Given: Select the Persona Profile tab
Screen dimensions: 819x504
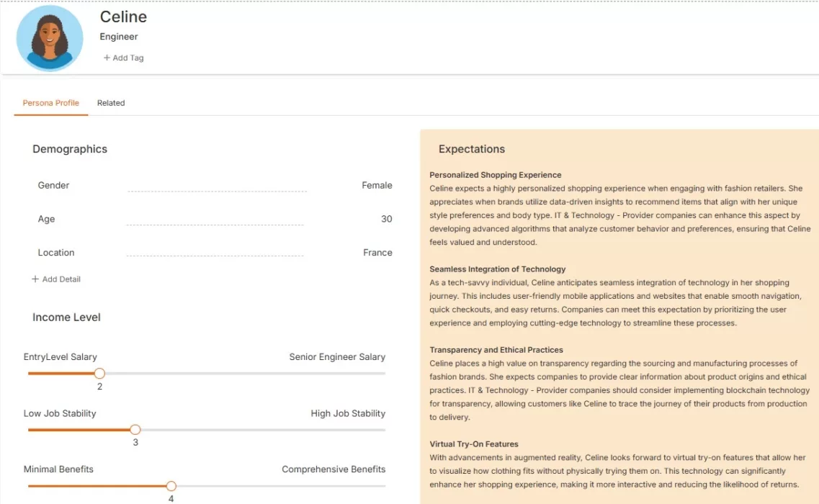Looking at the screenshot, I should click(x=50, y=103).
